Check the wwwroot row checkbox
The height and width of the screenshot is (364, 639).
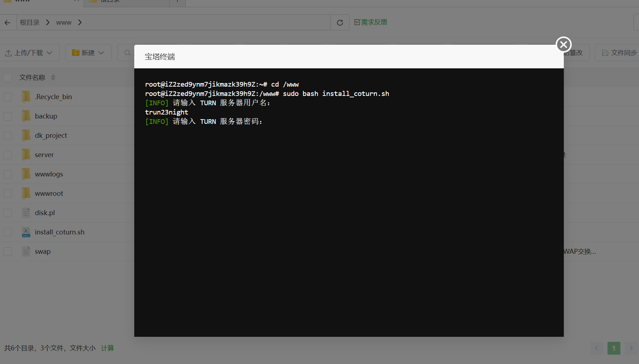(8, 194)
